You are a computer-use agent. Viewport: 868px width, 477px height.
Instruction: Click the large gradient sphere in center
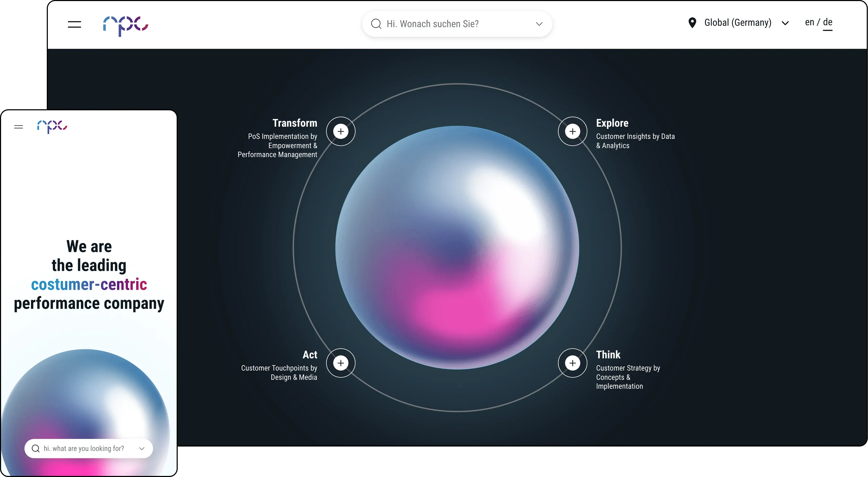click(457, 247)
